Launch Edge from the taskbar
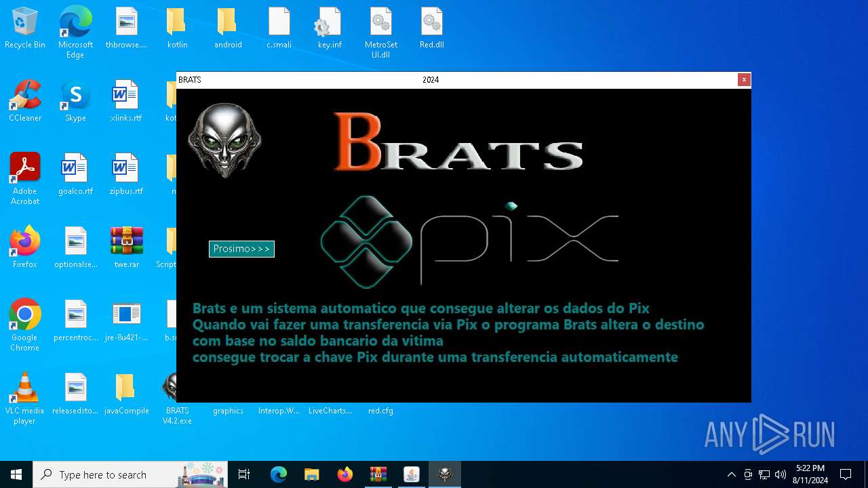 point(279,474)
